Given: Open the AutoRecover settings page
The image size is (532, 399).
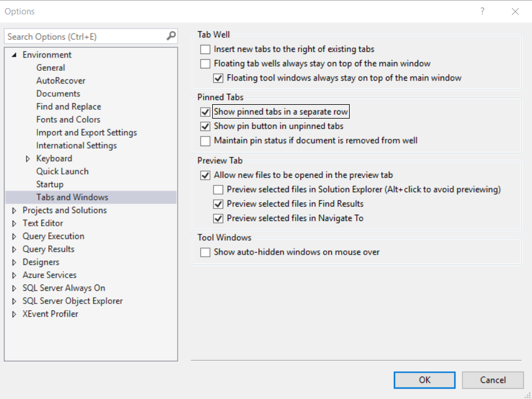Looking at the screenshot, I should [60, 81].
